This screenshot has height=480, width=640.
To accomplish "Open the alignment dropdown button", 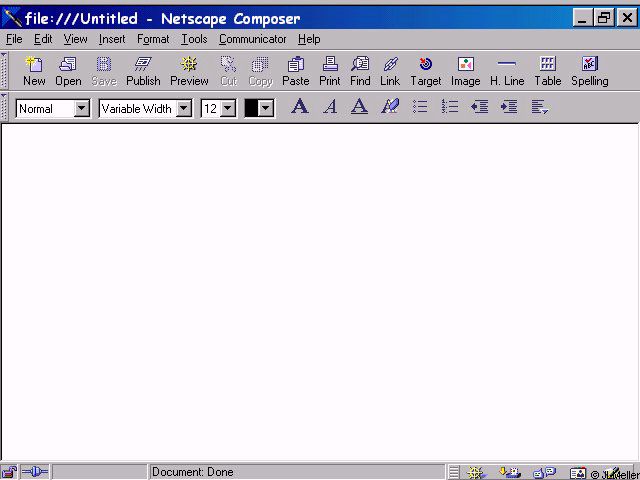I will point(539,107).
